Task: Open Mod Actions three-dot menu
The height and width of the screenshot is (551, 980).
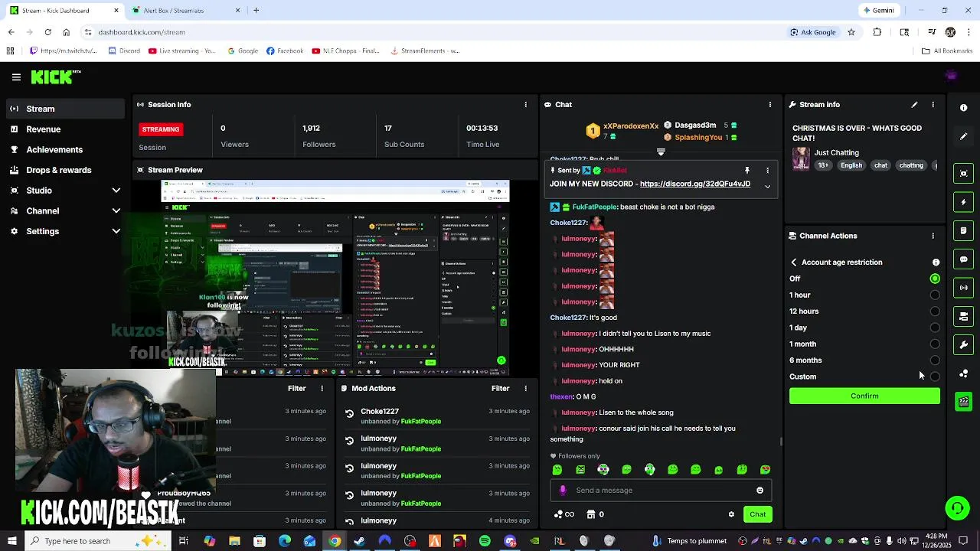Action: click(x=525, y=389)
